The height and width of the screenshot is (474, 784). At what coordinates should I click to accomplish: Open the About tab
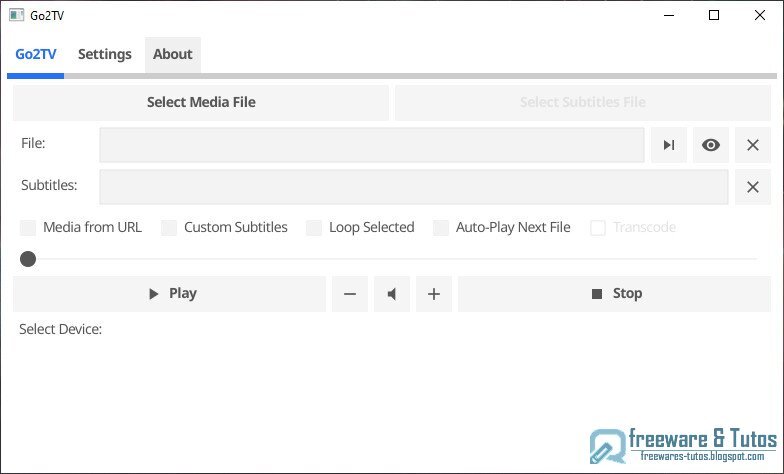click(173, 54)
